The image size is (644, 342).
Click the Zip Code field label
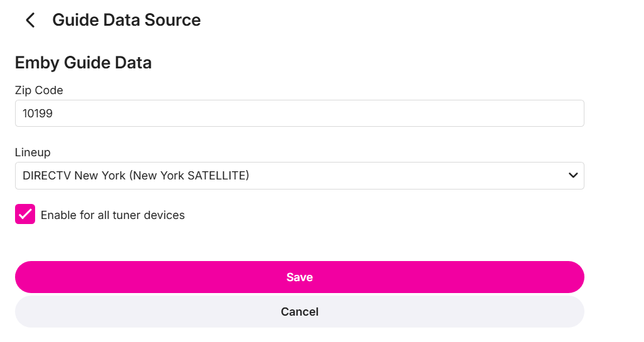(x=39, y=90)
